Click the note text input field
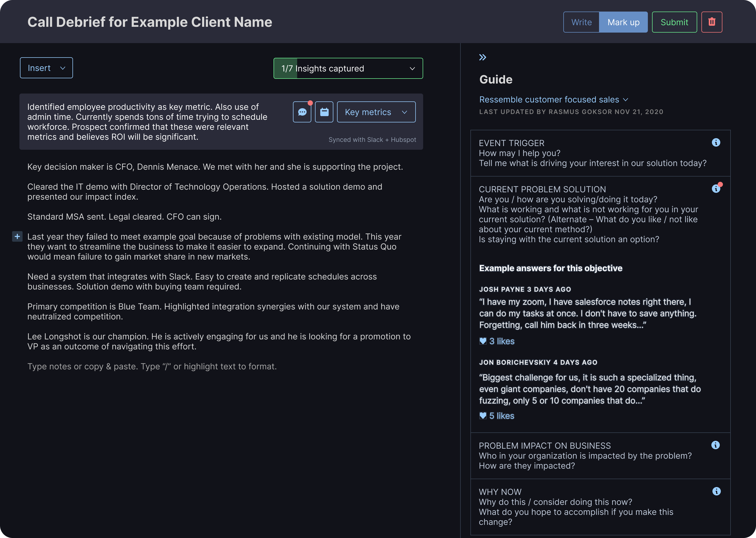 click(152, 366)
